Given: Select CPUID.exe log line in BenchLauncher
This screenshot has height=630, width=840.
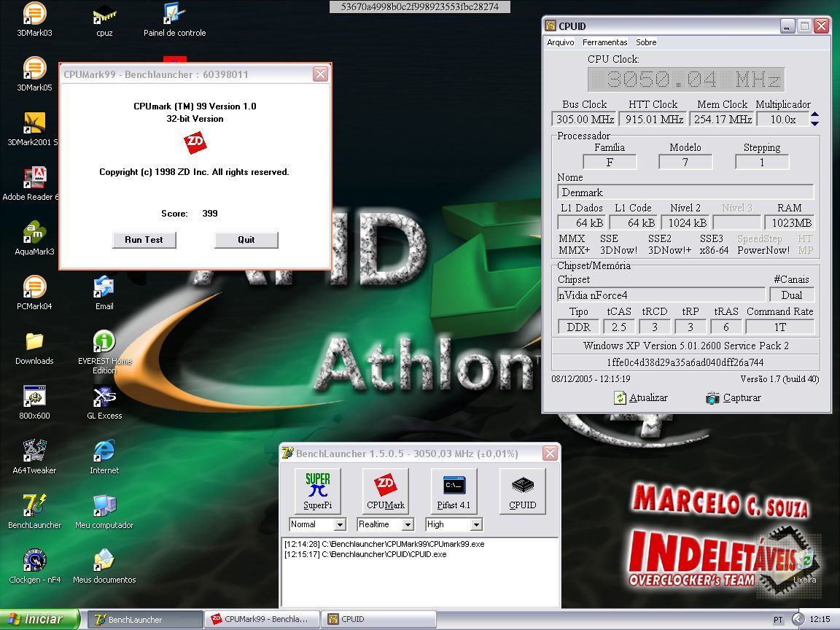Looking at the screenshot, I should [365, 554].
